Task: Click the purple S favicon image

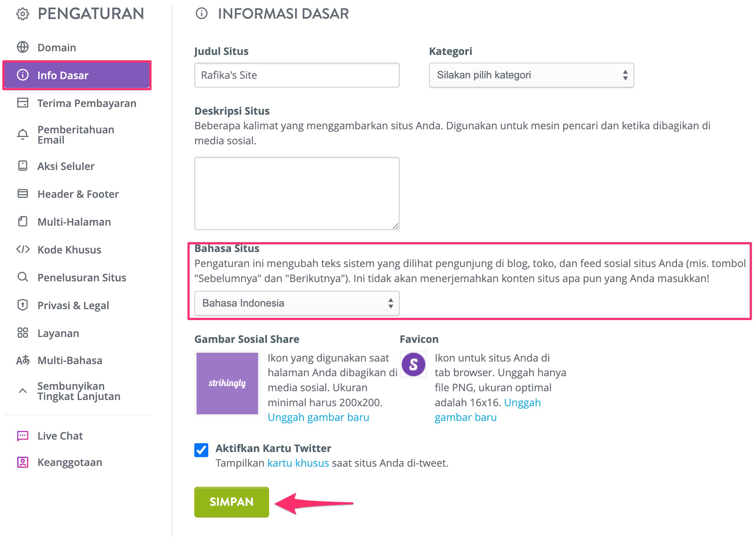Action: [413, 364]
